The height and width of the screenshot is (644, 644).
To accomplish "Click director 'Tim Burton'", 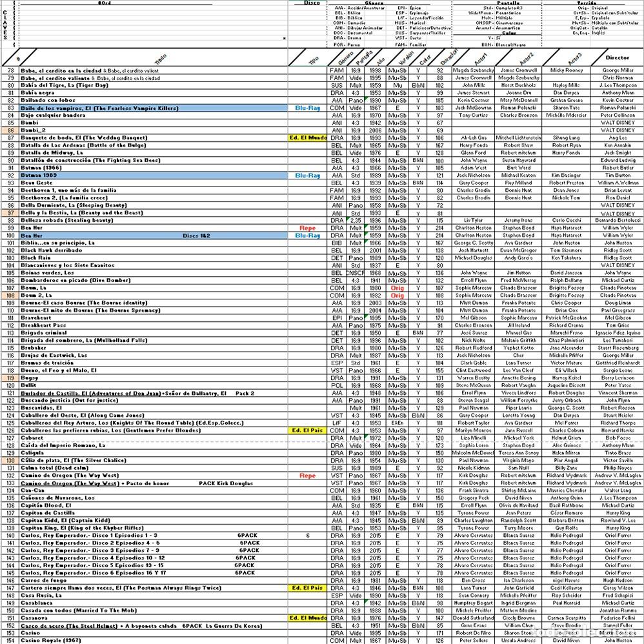I will pyautogui.click(x=618, y=176).
